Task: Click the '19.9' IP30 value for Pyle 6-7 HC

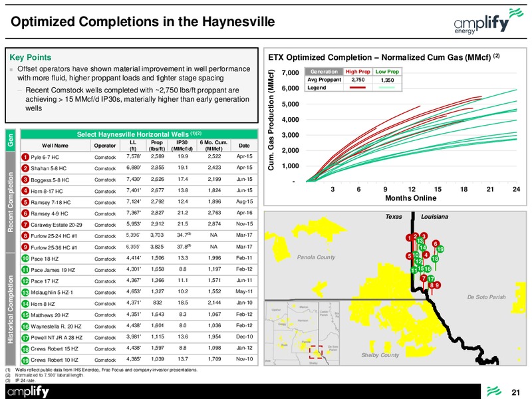Action: coord(183,156)
